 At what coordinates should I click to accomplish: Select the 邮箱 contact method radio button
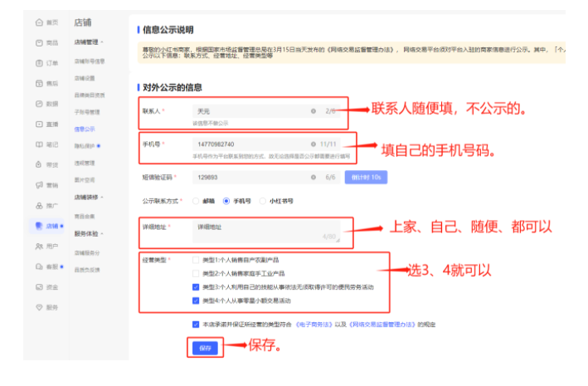[x=196, y=201]
